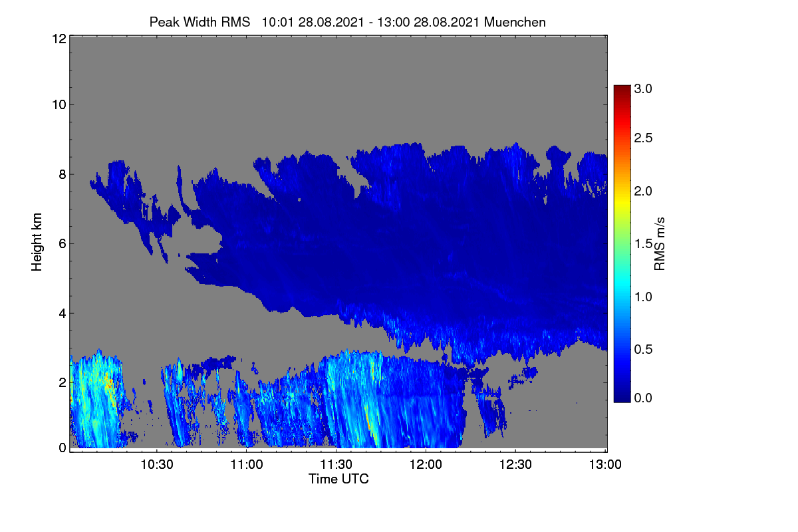The image size is (798, 532).
Task: Click the 13:00 time tick label
Action: tap(604, 465)
